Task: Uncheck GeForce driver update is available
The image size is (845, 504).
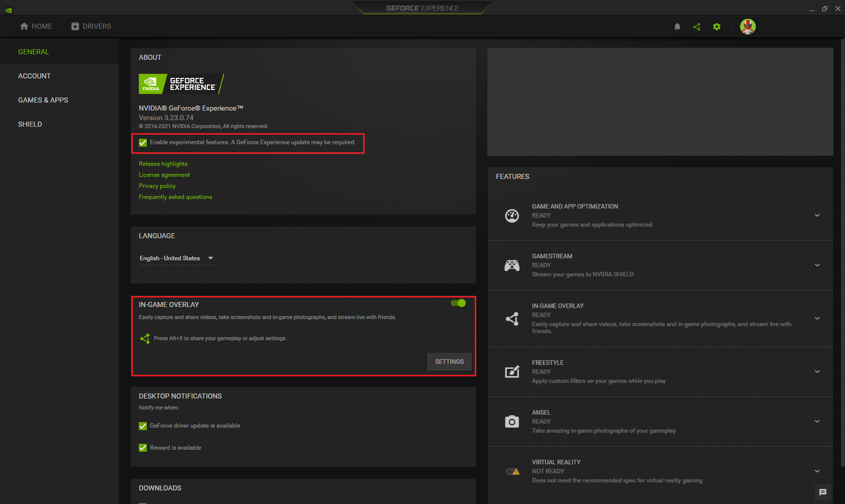Action: click(143, 426)
